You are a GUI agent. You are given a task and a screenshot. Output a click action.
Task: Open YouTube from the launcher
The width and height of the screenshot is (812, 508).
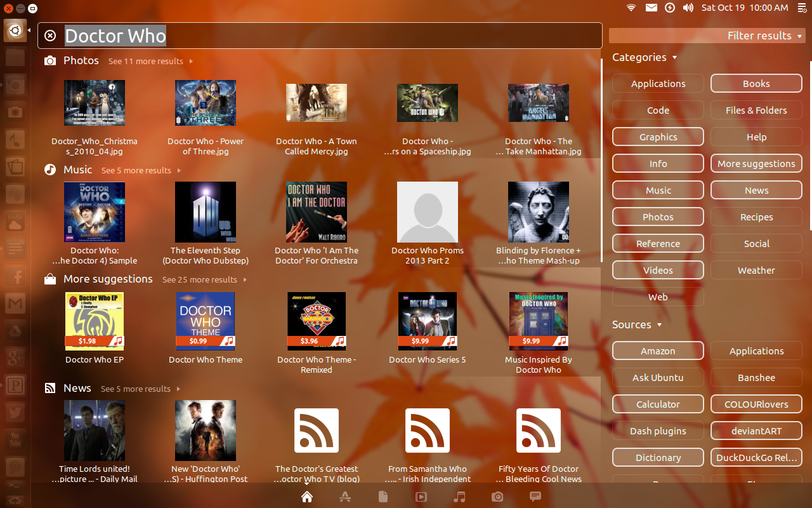(15, 439)
